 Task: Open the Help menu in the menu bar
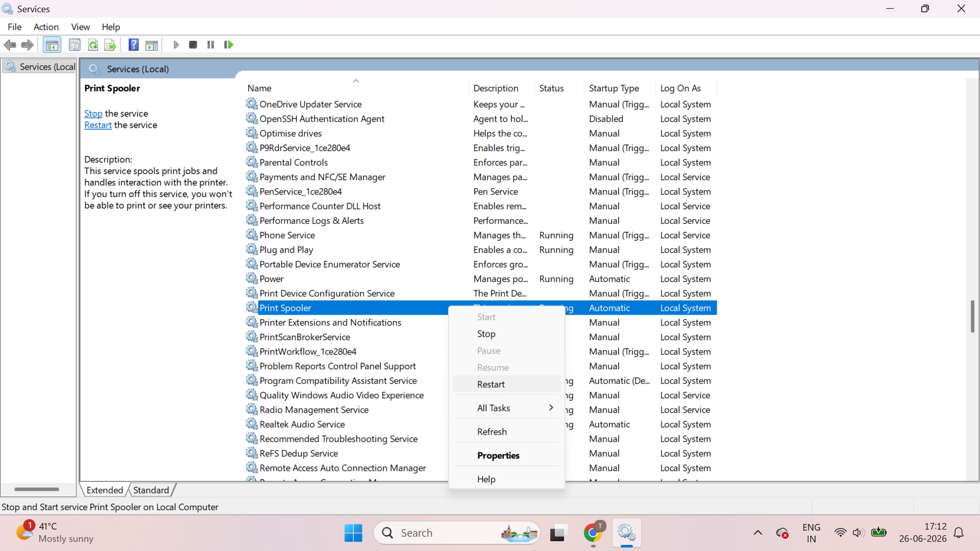111,27
